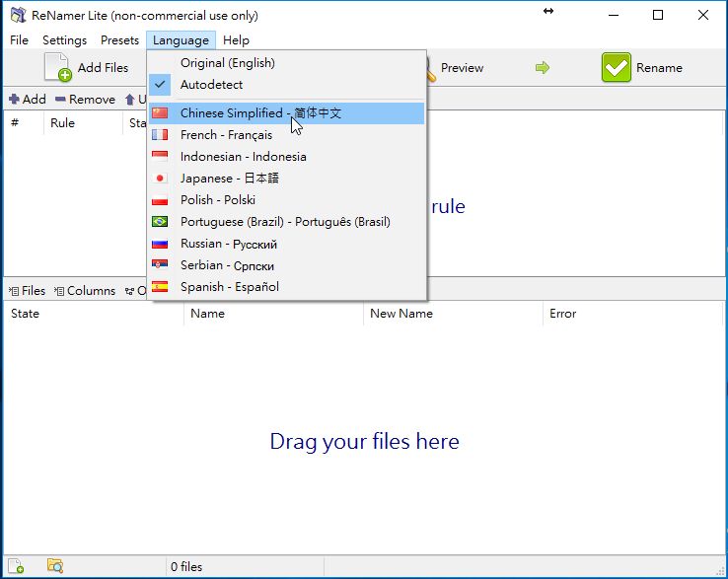This screenshot has width=728, height=579.
Task: Click the Russia flag icon
Action: pos(160,244)
